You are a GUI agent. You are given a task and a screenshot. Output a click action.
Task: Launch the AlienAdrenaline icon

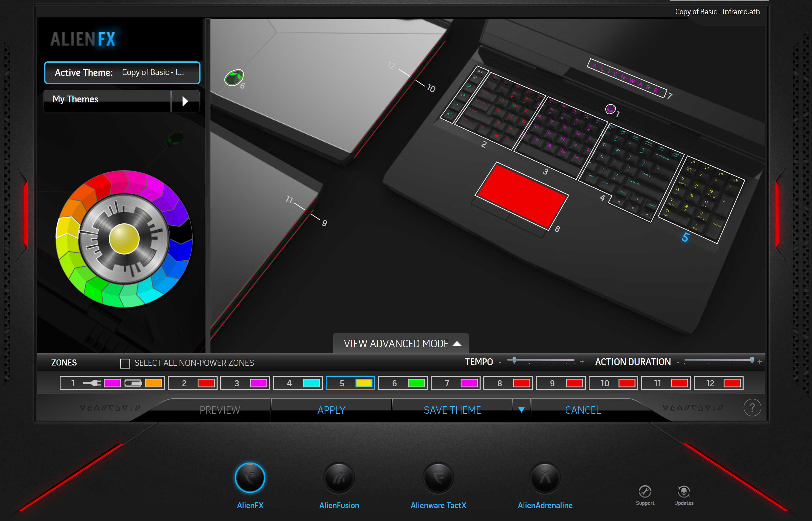click(545, 478)
